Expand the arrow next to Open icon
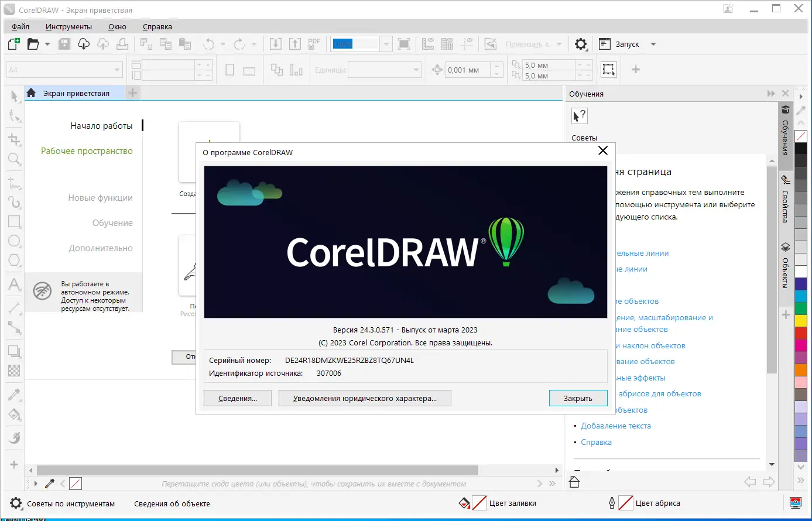This screenshot has width=812, height=521. click(x=47, y=44)
